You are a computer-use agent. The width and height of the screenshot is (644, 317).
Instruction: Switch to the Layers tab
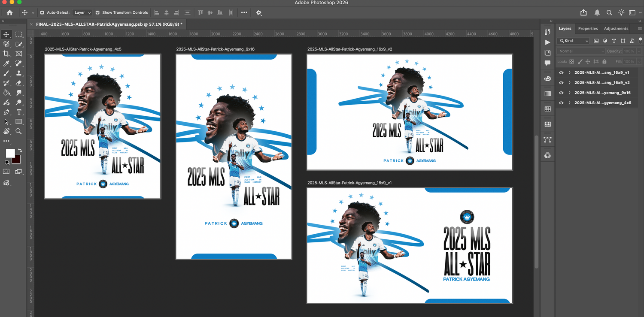click(x=565, y=29)
